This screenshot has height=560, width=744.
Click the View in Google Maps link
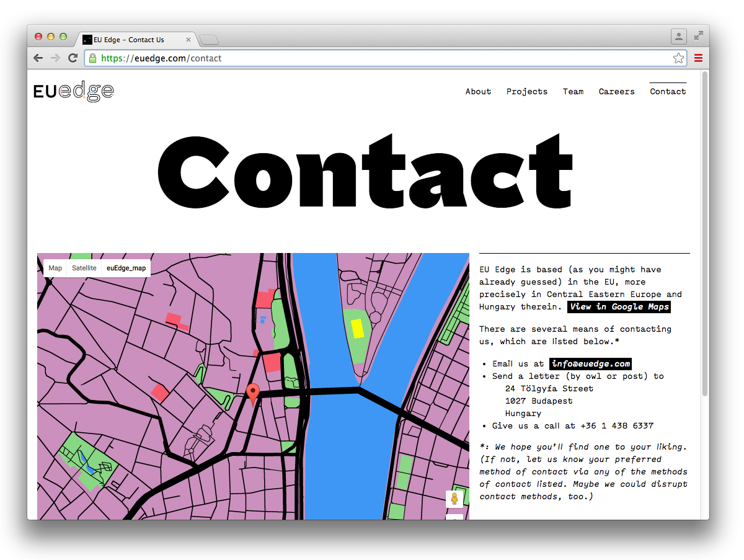(x=619, y=307)
